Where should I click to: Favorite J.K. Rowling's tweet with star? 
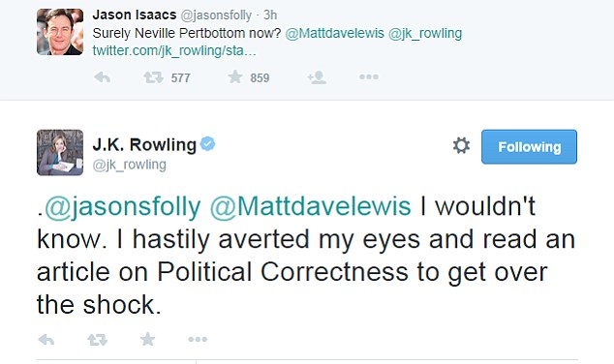[147, 339]
